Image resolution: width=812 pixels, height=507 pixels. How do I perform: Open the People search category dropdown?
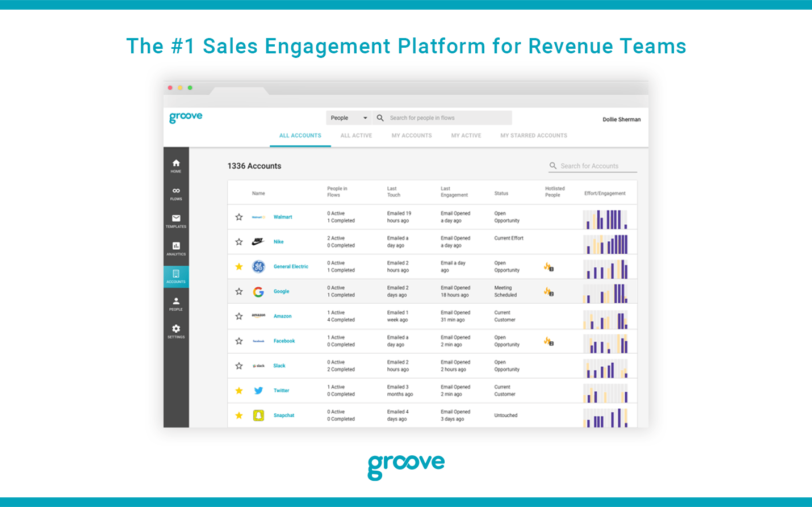[348, 118]
